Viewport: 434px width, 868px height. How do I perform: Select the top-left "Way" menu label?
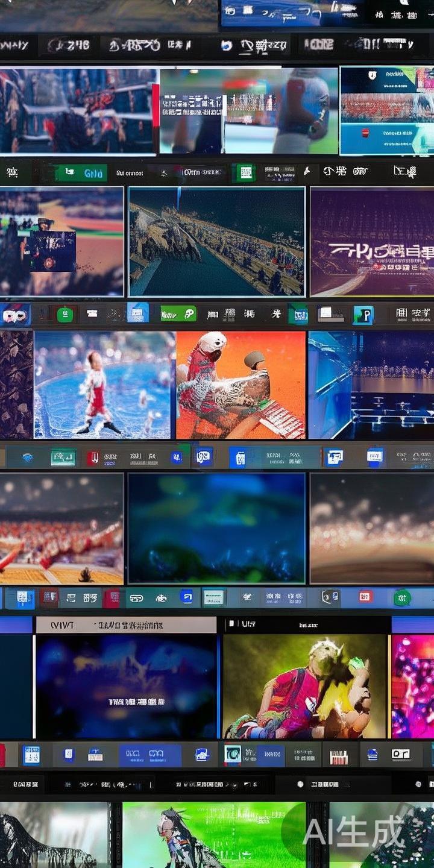click(x=14, y=45)
